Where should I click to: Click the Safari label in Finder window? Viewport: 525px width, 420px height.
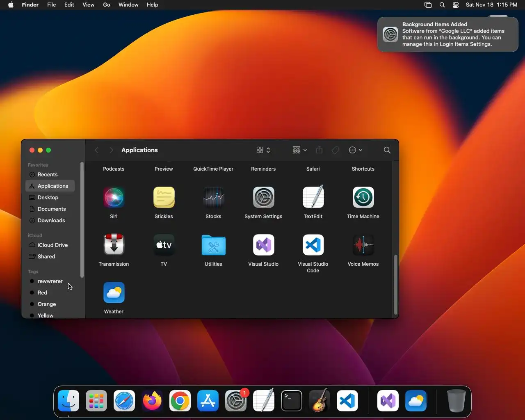click(x=313, y=169)
